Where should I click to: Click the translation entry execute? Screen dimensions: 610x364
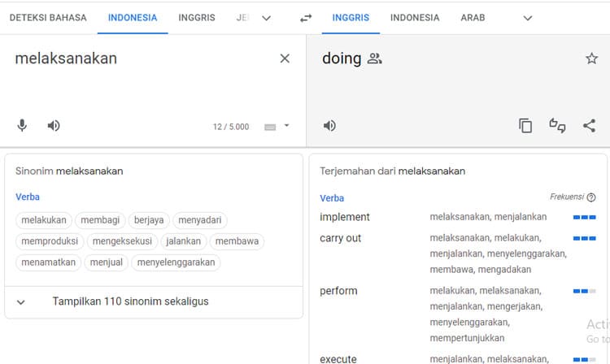click(x=338, y=359)
